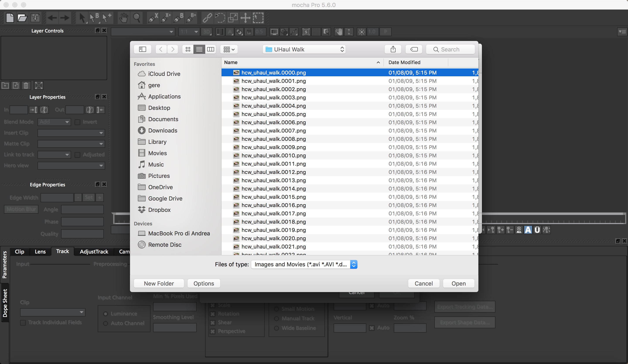Expand the UHaul Walk folder path popup
This screenshot has height=364, width=628.
tap(304, 49)
